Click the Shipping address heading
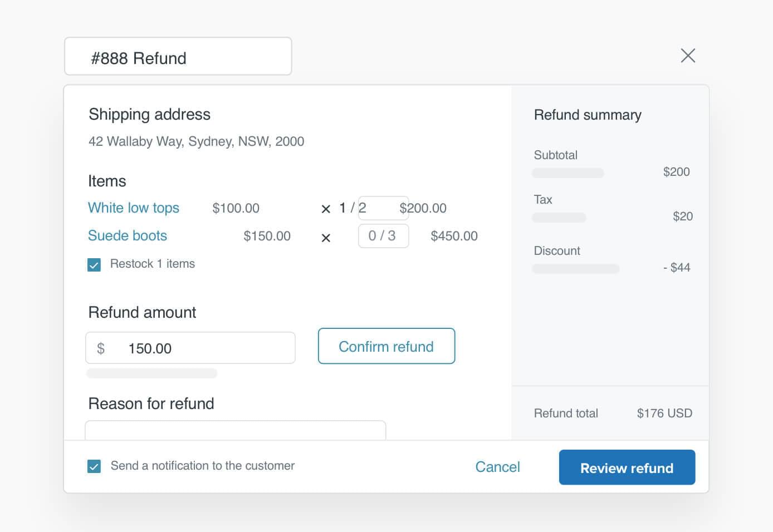Image resolution: width=773 pixels, height=532 pixels. tap(150, 115)
